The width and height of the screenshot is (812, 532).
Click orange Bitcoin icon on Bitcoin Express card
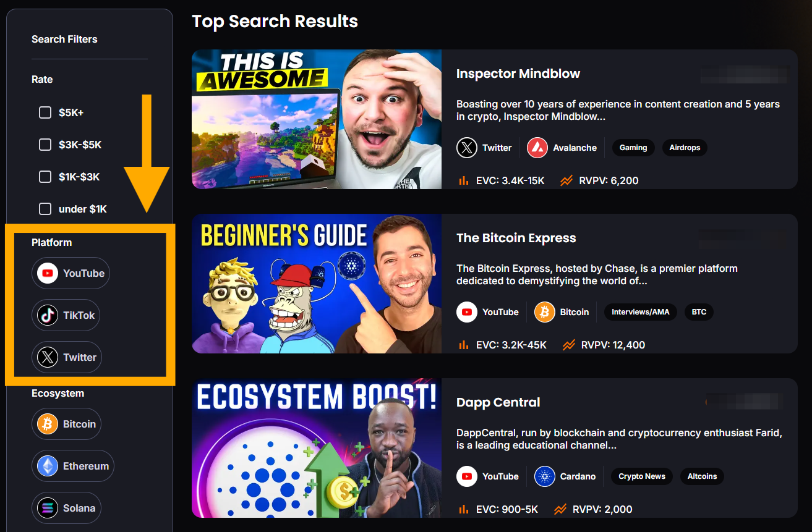545,312
